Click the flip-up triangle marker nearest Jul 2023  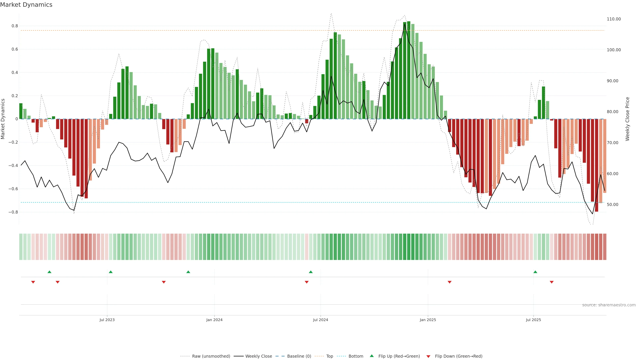tap(111, 272)
